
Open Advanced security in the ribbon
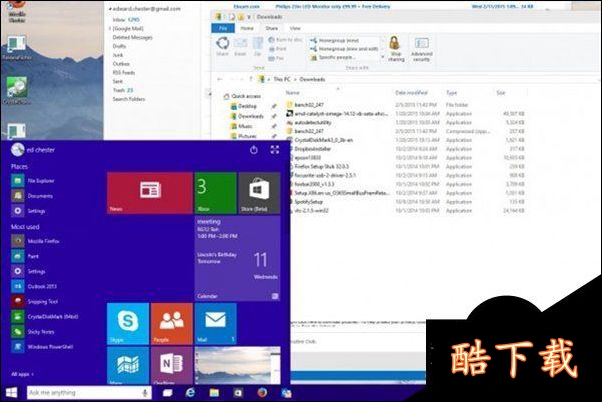point(422,48)
